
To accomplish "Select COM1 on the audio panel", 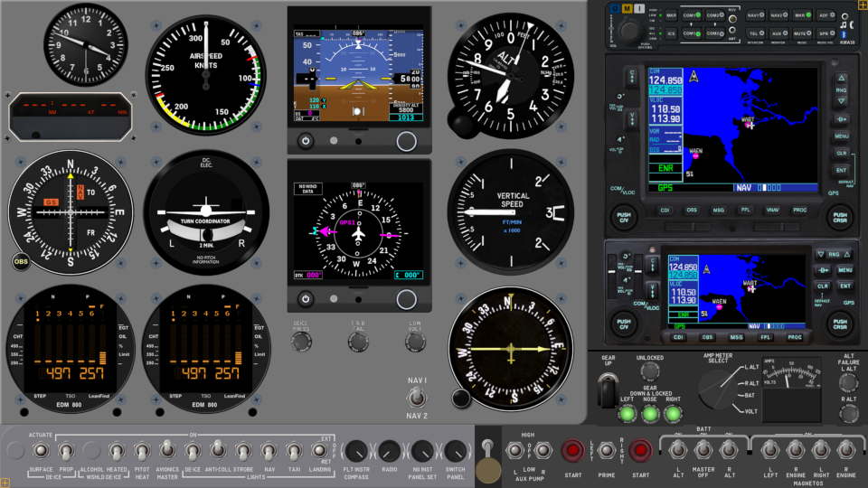I will click(692, 15).
